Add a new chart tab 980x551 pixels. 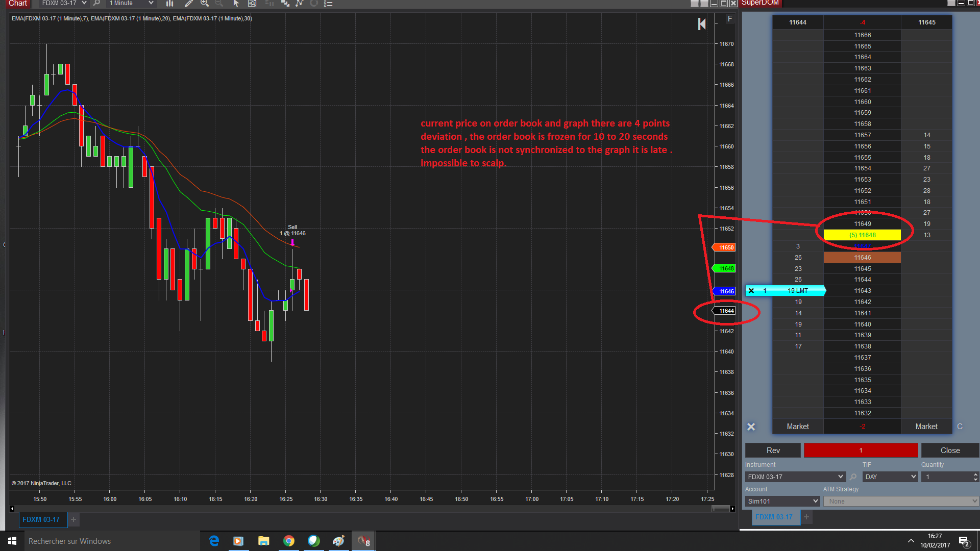tap(73, 519)
